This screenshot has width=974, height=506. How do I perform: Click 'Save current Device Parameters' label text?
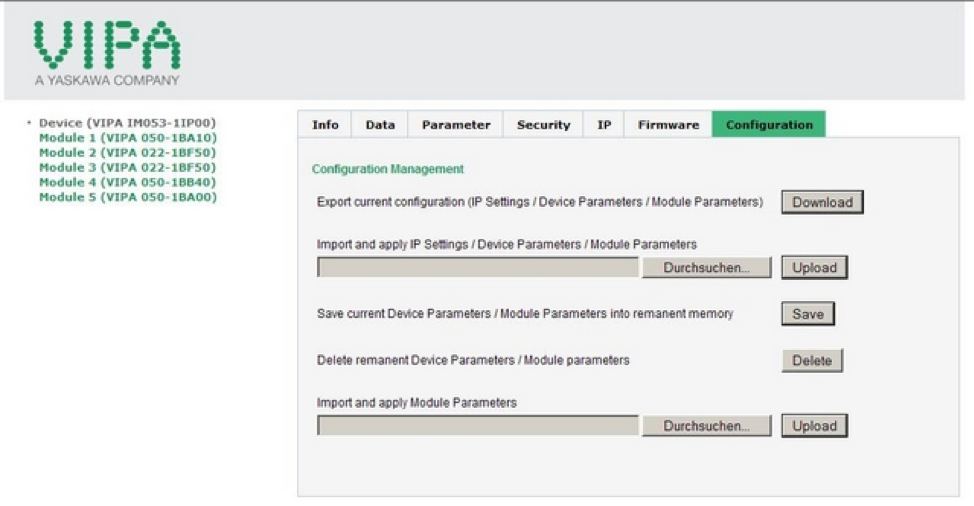pyautogui.click(x=525, y=314)
